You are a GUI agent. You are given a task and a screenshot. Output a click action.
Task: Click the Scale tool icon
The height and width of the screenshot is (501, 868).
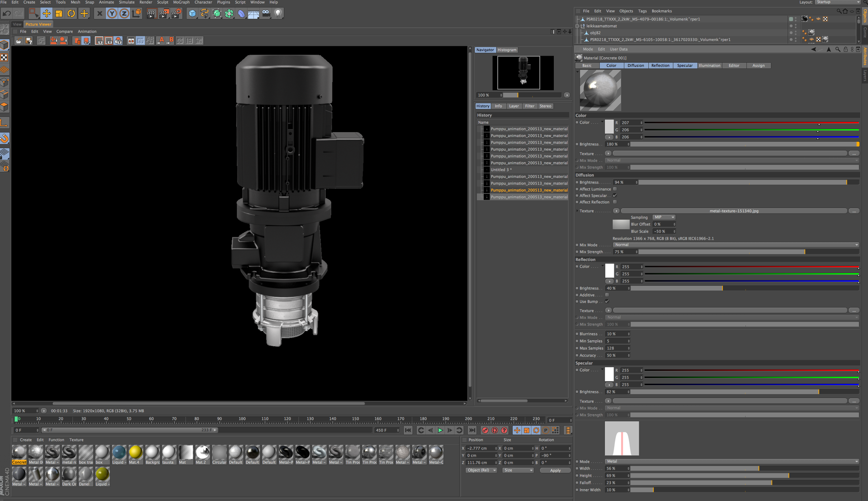point(59,14)
